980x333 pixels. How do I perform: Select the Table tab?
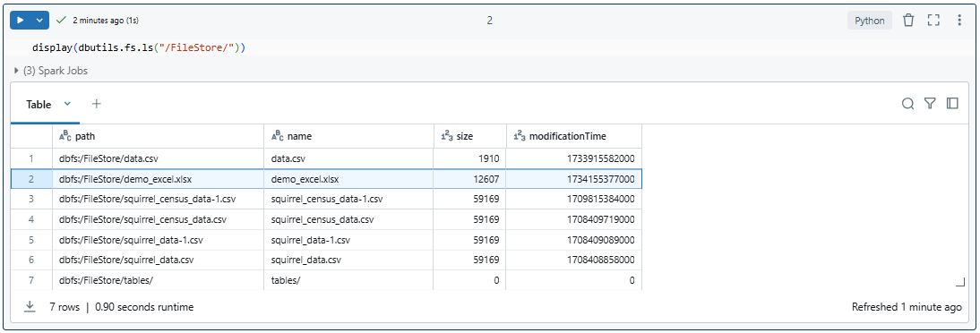click(39, 105)
